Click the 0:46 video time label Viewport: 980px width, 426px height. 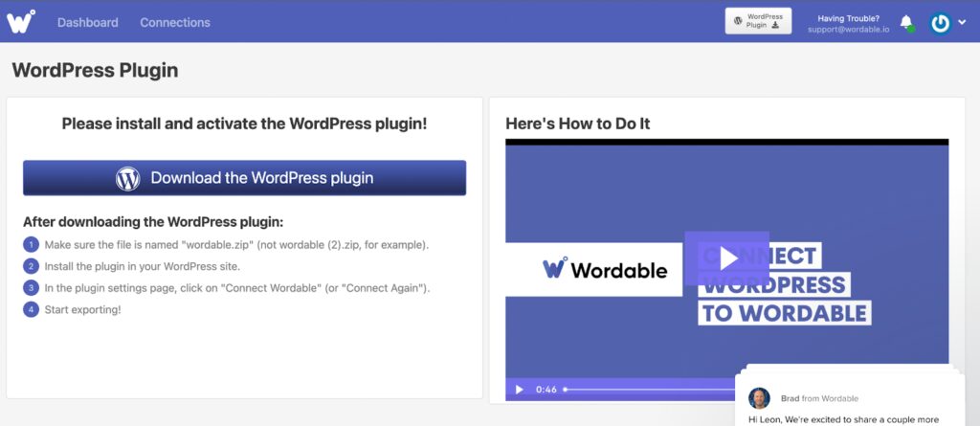click(x=546, y=390)
